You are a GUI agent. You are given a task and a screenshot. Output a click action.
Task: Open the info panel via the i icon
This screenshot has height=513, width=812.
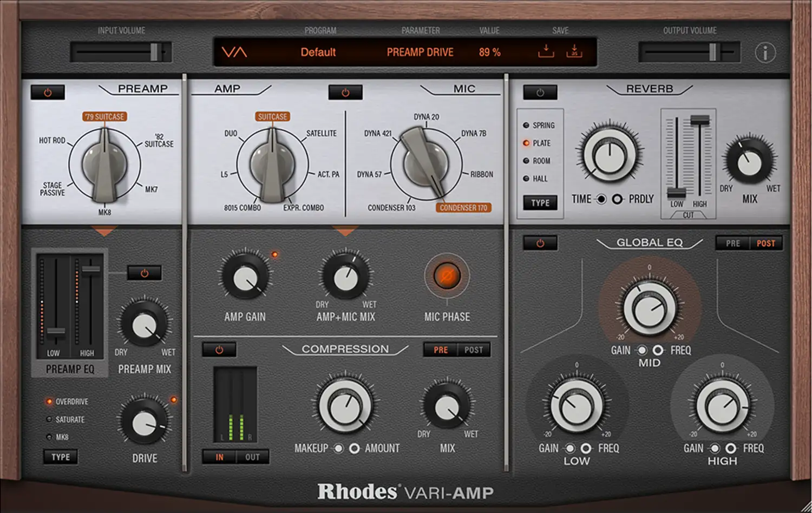(x=765, y=52)
